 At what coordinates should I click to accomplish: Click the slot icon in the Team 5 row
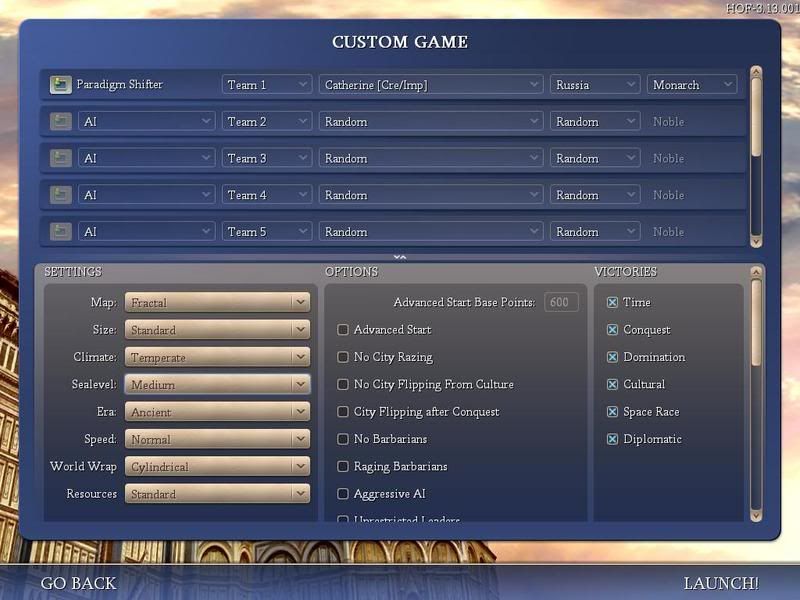(61, 232)
